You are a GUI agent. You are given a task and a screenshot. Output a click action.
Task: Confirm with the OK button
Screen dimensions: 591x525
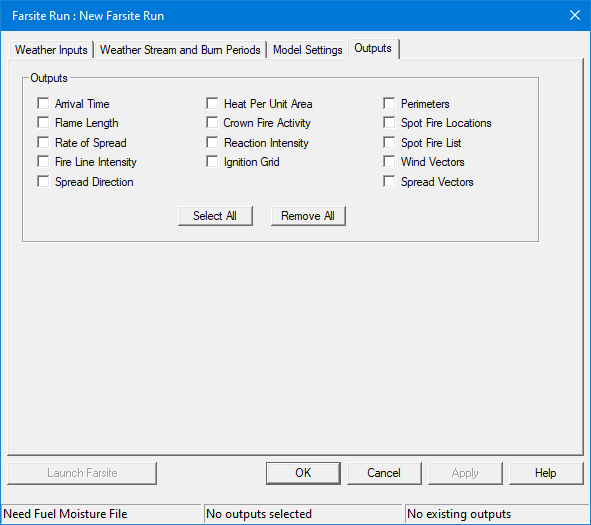tap(303, 473)
